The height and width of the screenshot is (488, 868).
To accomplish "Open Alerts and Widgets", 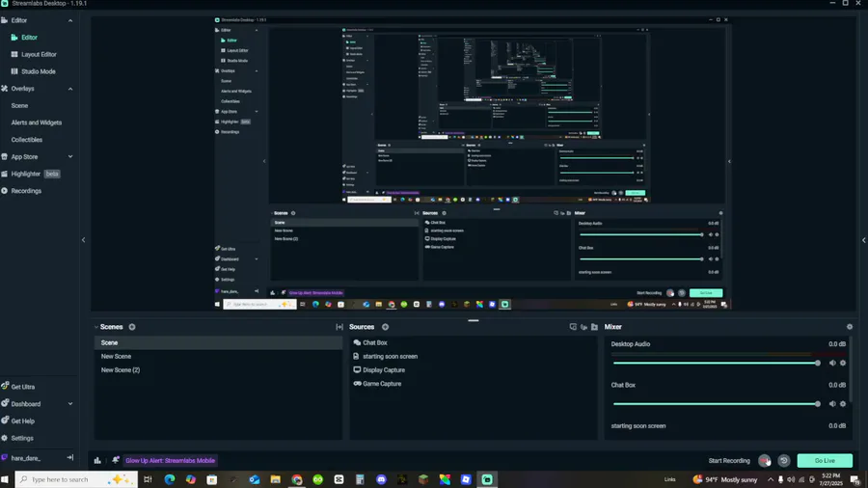I will [x=37, y=122].
